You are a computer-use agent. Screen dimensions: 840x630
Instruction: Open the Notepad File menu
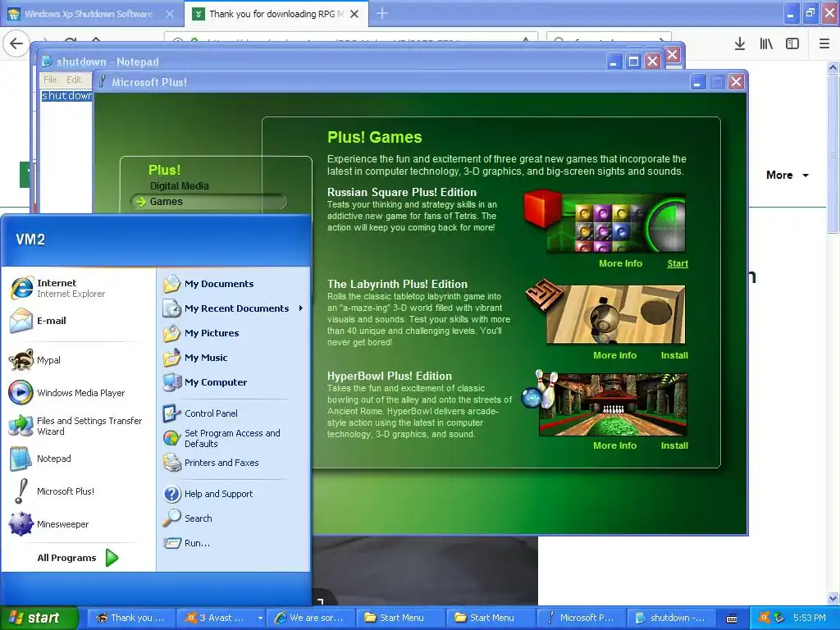tap(50, 80)
